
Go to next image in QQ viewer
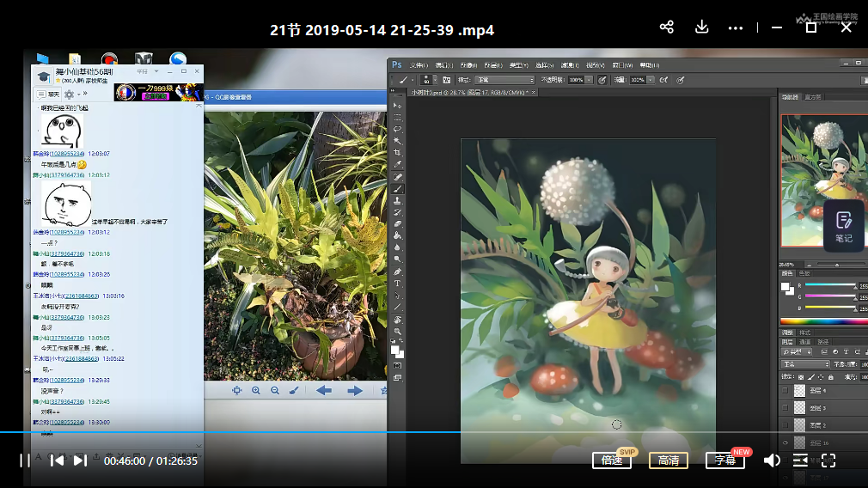click(x=355, y=391)
